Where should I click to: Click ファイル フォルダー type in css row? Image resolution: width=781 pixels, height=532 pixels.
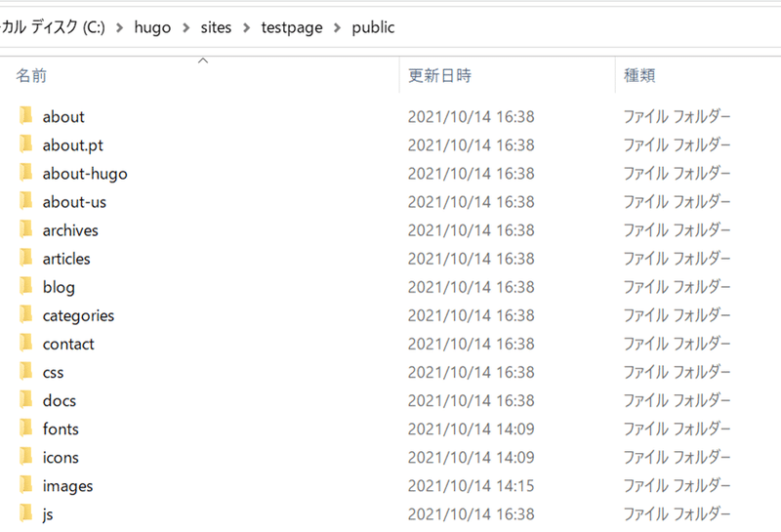pyautogui.click(x=677, y=372)
